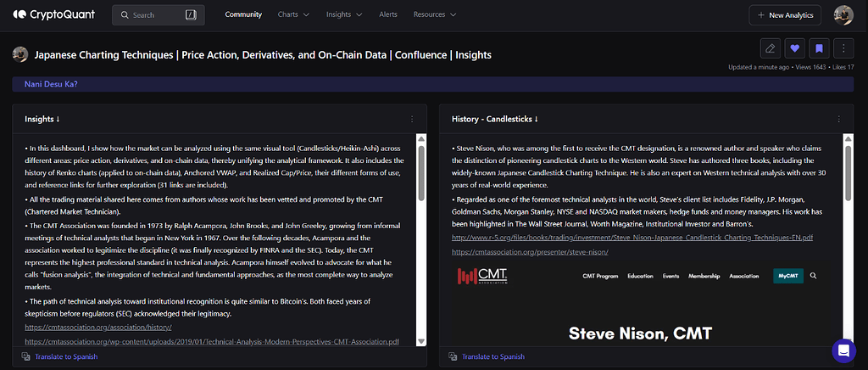Expand the Resources dropdown
The height and width of the screenshot is (370, 868).
point(435,15)
